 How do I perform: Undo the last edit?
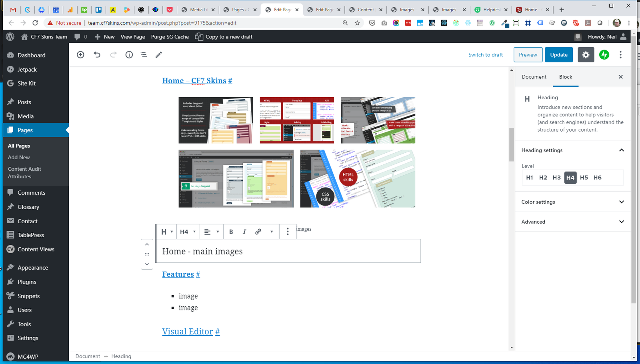click(97, 55)
